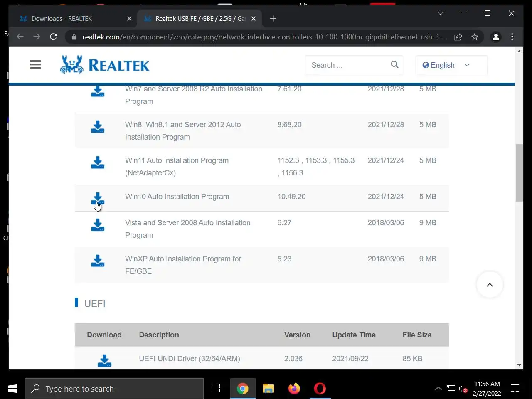Select the Realtek USB FE / GBE tab

coord(199,19)
